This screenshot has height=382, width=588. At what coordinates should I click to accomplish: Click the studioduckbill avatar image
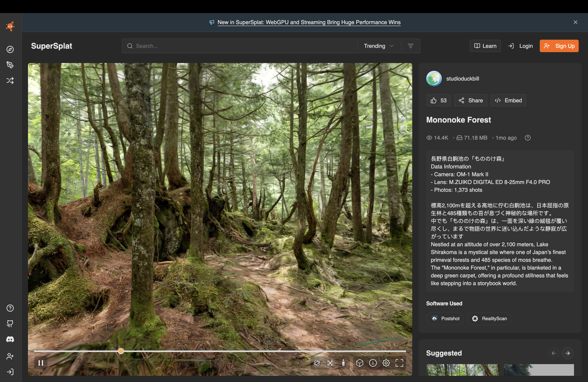(x=434, y=79)
